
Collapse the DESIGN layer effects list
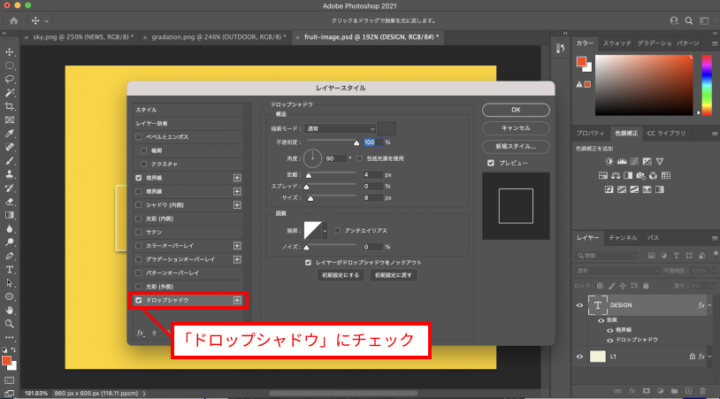click(710, 305)
